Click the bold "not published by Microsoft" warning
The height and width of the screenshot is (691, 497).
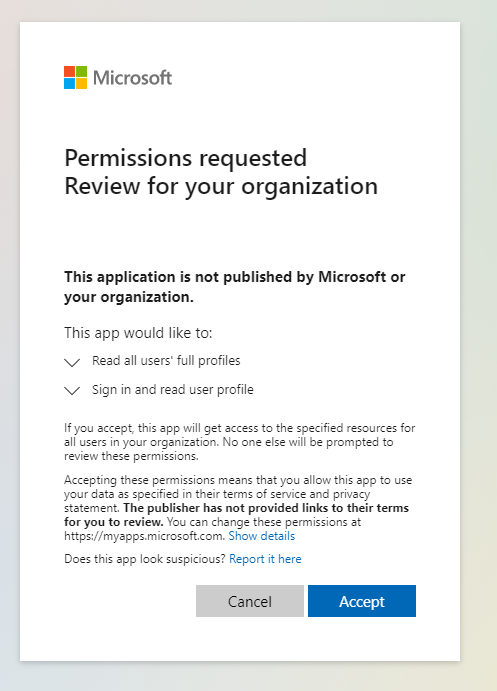235,287
